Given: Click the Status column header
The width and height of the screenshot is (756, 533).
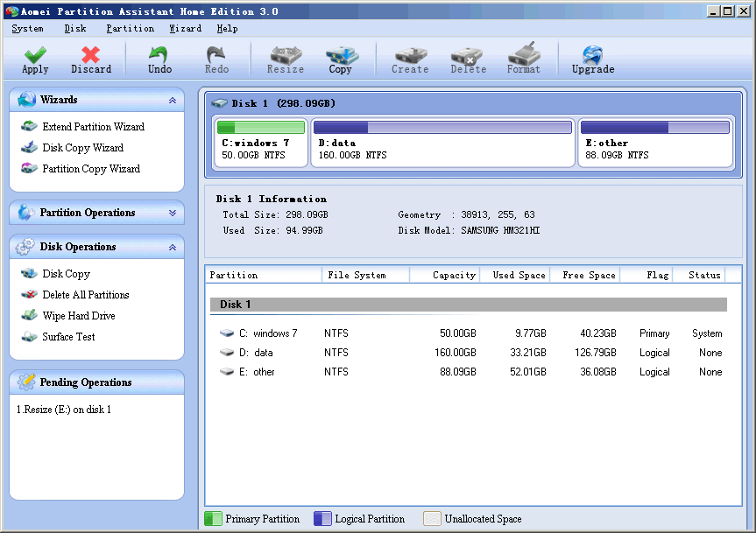Looking at the screenshot, I should click(699, 275).
